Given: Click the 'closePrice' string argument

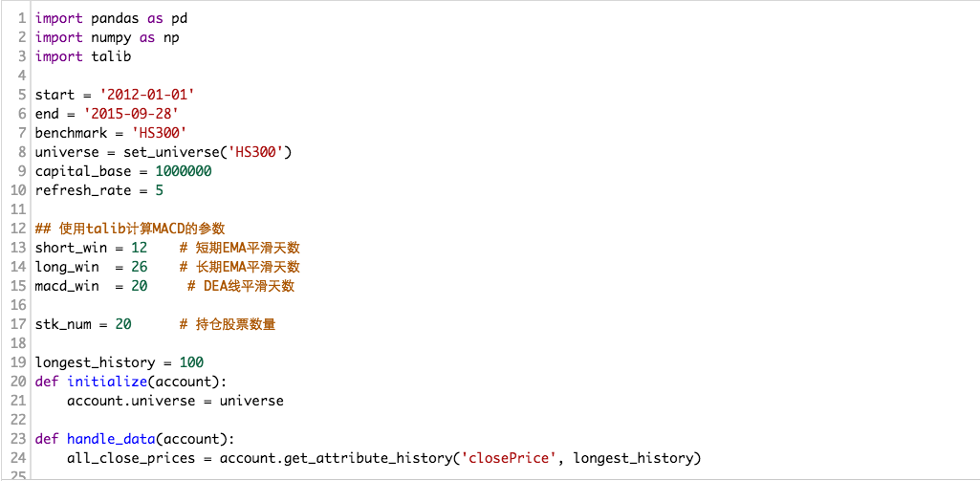Looking at the screenshot, I should click(509, 458).
